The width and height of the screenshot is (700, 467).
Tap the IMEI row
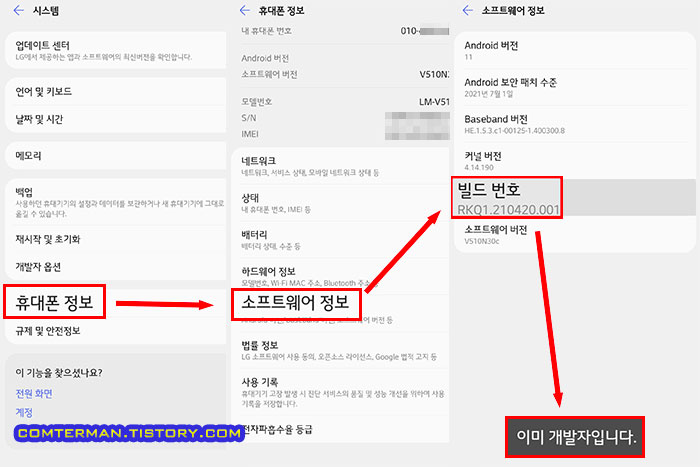click(345, 134)
